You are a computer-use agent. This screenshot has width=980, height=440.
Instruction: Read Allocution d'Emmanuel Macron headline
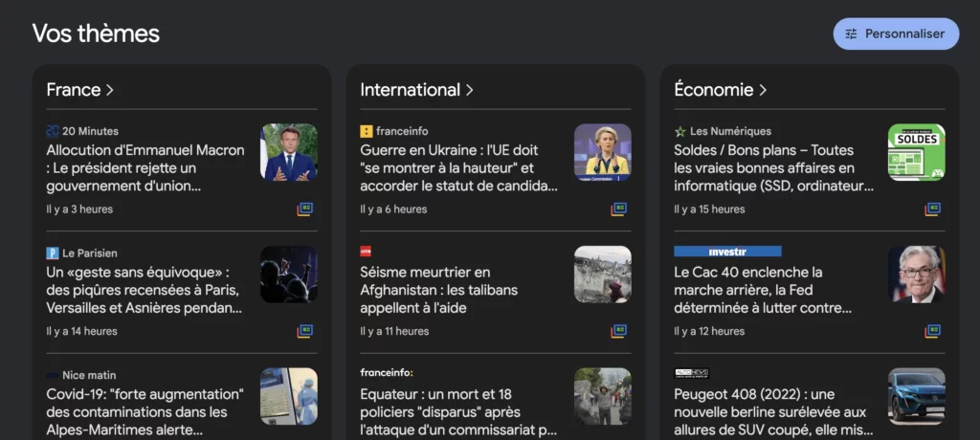click(x=145, y=168)
